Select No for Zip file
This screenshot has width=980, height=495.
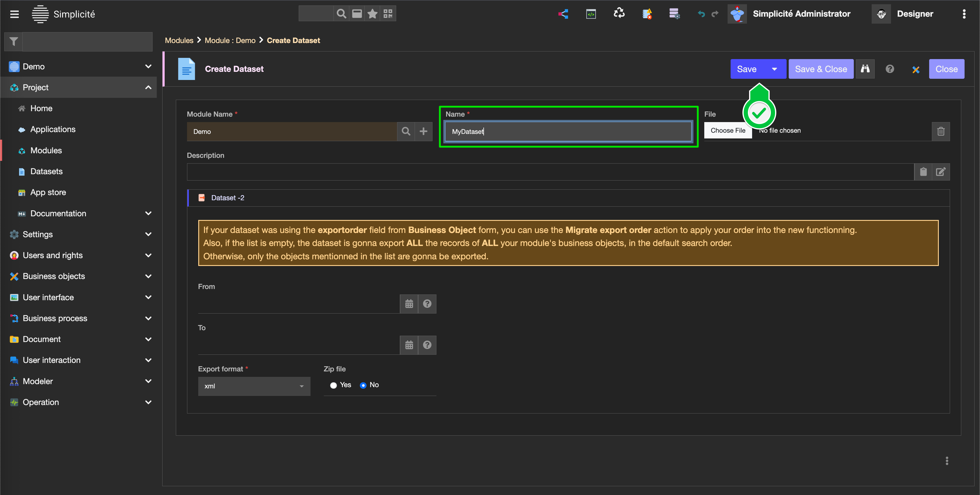[x=363, y=385]
